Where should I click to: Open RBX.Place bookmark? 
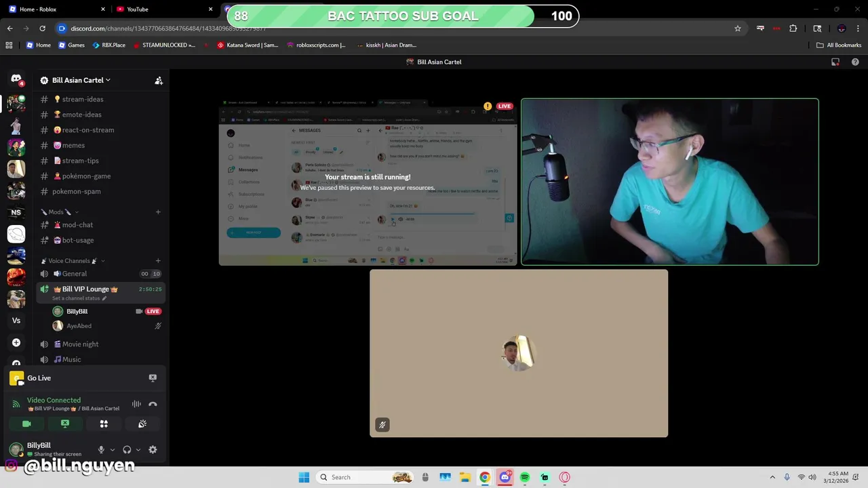pos(108,45)
